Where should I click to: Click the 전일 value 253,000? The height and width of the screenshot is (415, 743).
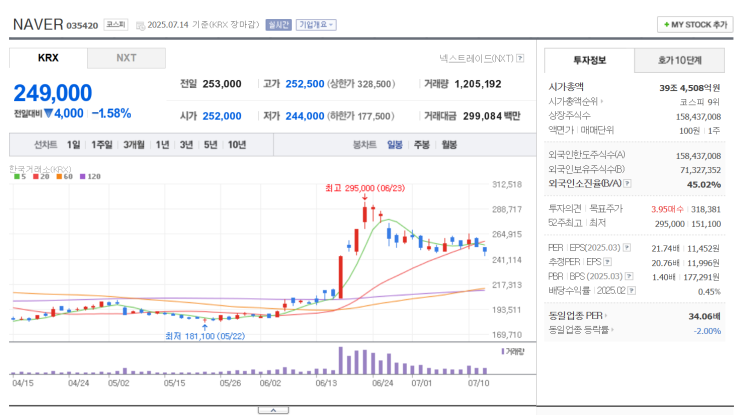222,84
